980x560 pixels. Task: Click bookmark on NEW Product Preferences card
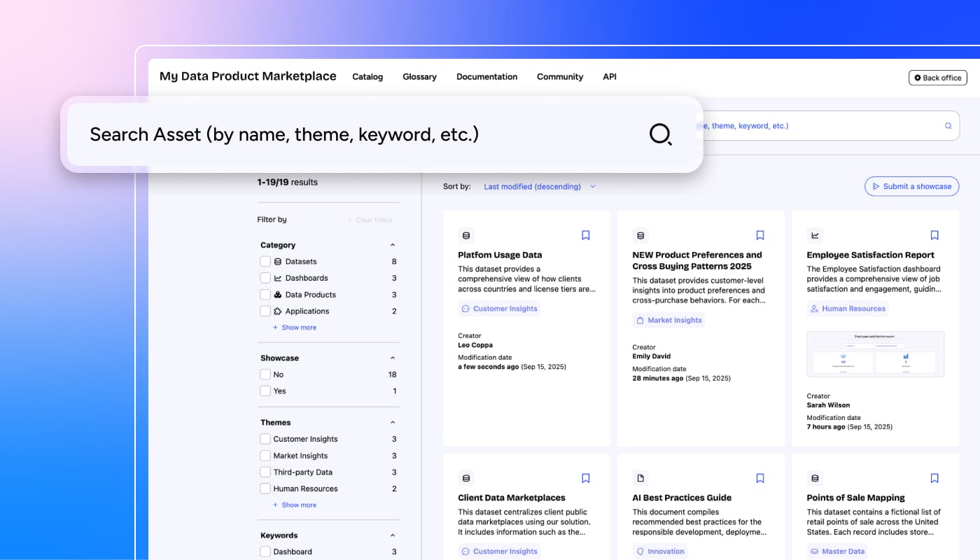[760, 235]
